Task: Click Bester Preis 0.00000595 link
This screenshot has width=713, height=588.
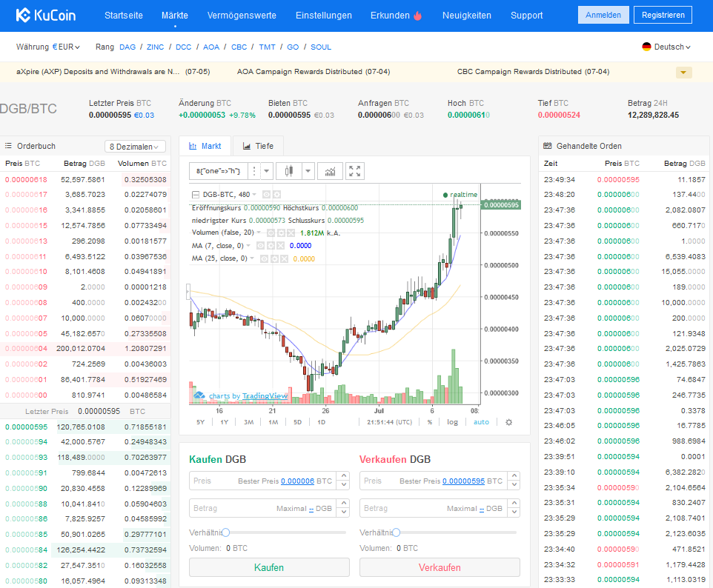Action: click(x=463, y=481)
